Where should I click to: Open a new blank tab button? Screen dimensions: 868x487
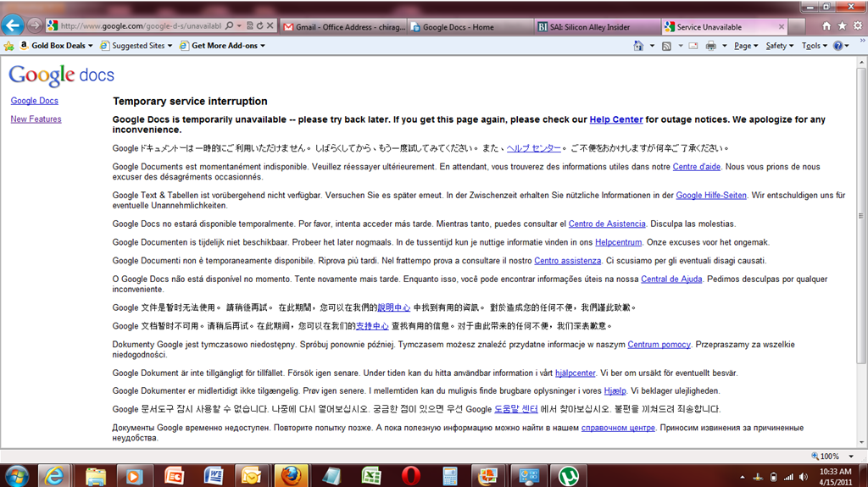tap(797, 26)
